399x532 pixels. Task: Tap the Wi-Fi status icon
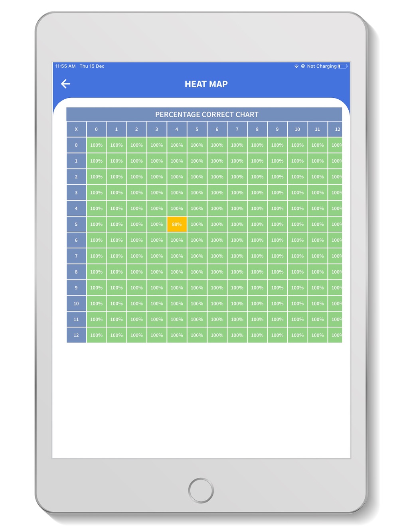coord(296,66)
